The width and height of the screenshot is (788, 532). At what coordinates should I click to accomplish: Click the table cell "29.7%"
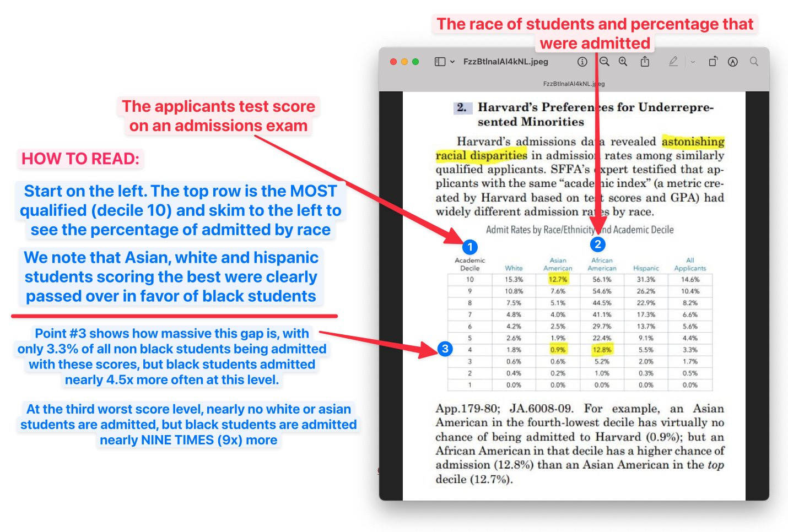[x=602, y=327]
